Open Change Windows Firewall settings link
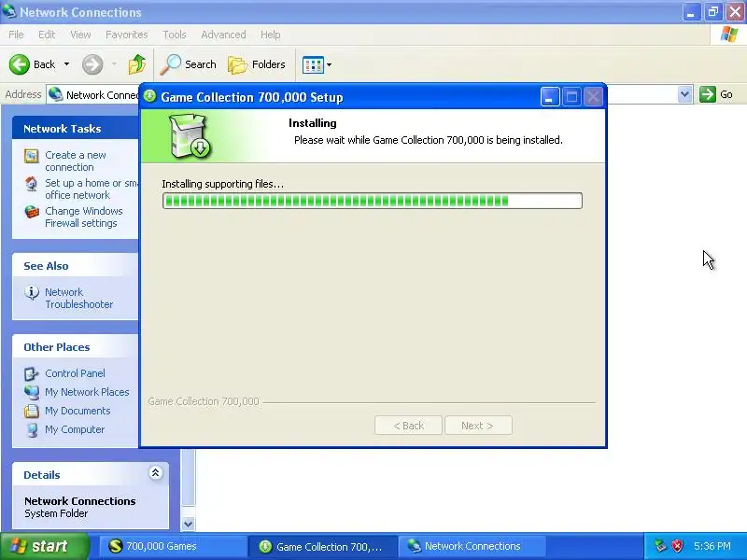This screenshot has width=747, height=560. point(83,217)
